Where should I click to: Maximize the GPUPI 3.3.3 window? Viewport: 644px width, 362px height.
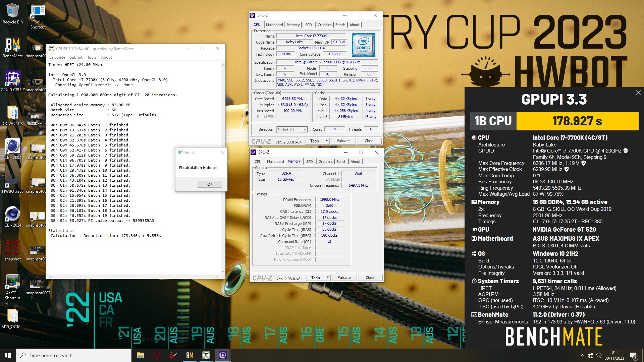[x=202, y=49]
